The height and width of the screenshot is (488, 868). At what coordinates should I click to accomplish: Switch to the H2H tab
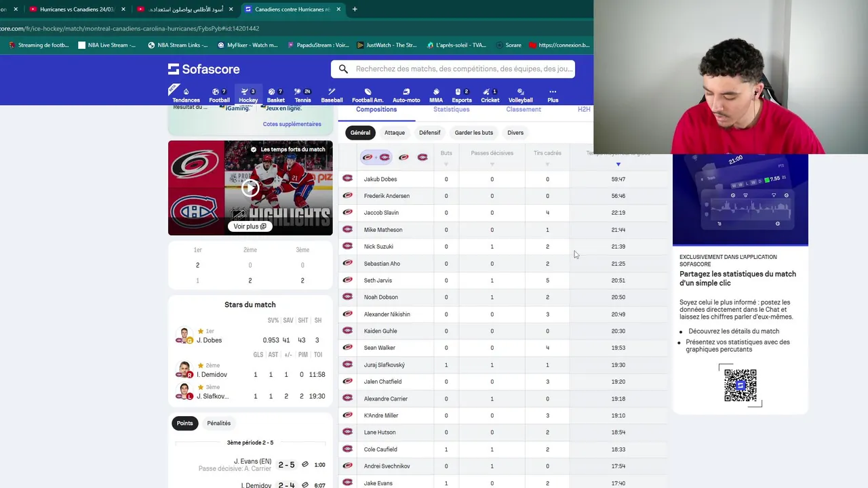[x=584, y=110]
